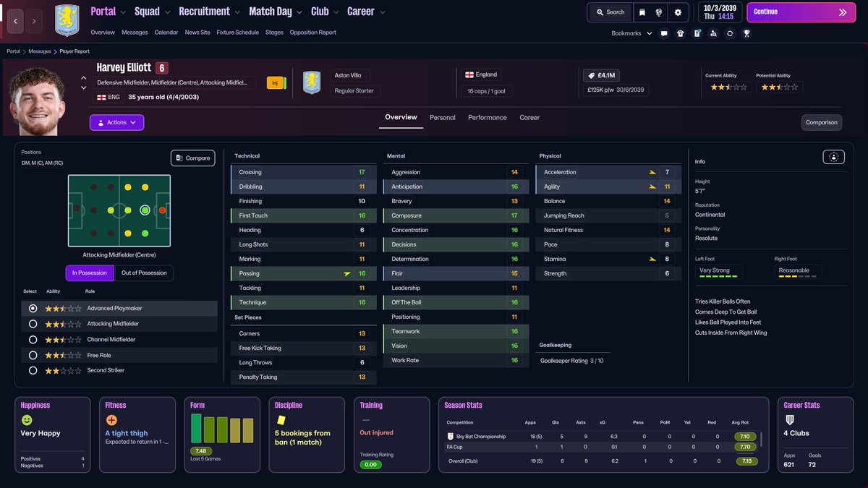Switch to the Performance tab
The height and width of the screenshot is (488, 868).
point(488,117)
